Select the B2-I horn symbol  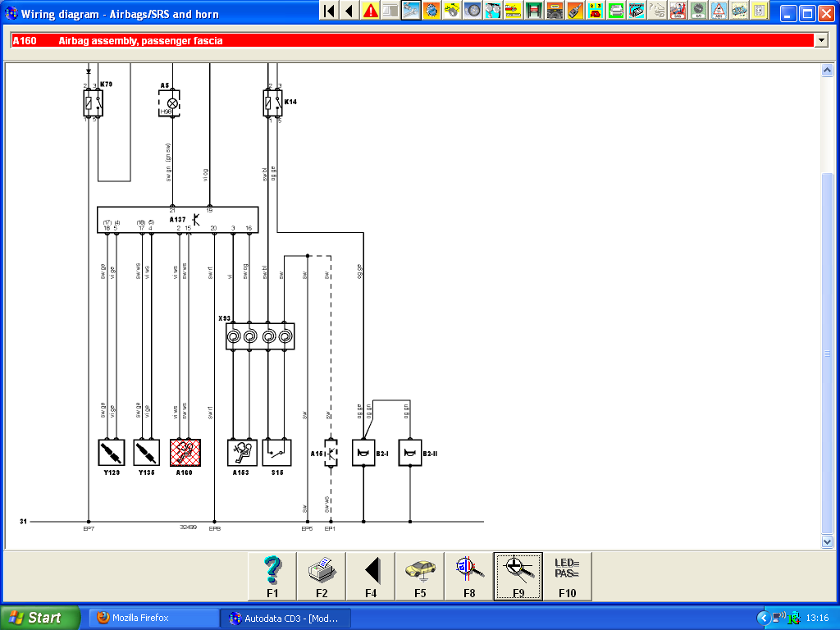coord(363,453)
